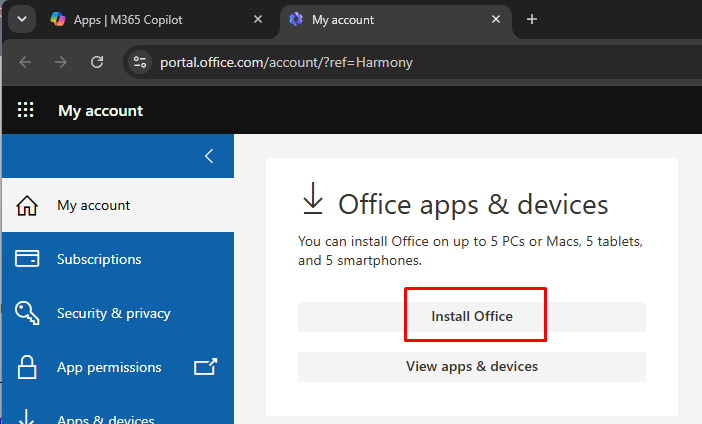Close the Apps | M365 Copilot tab
This screenshot has width=702, height=424.
coord(258,19)
